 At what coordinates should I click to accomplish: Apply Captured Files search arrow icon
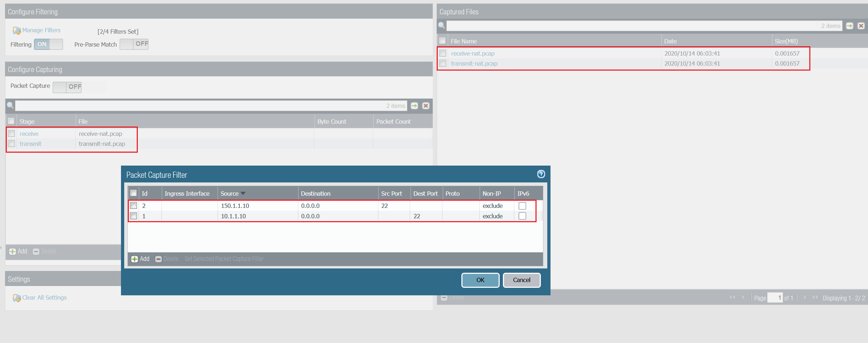coord(850,26)
